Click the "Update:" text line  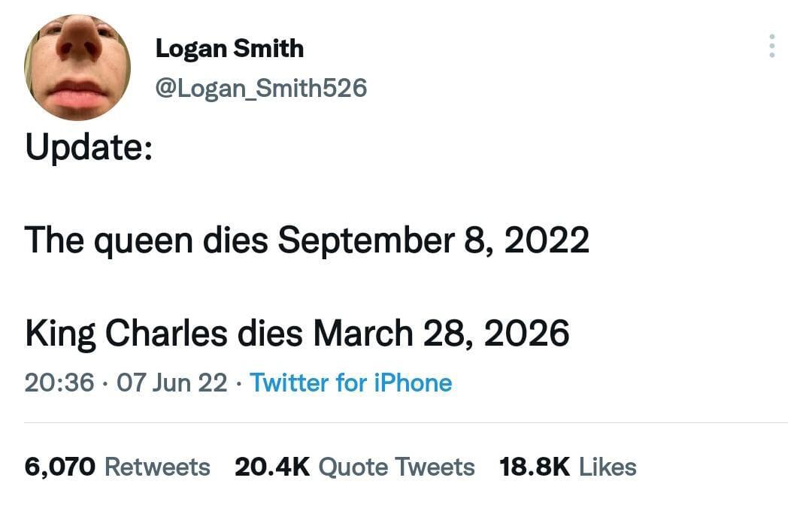click(x=89, y=147)
